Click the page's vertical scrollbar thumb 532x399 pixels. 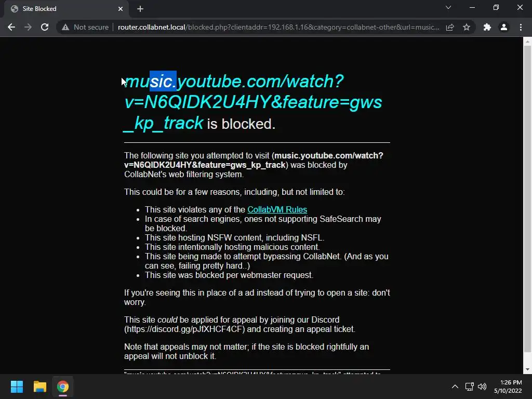[527, 198]
